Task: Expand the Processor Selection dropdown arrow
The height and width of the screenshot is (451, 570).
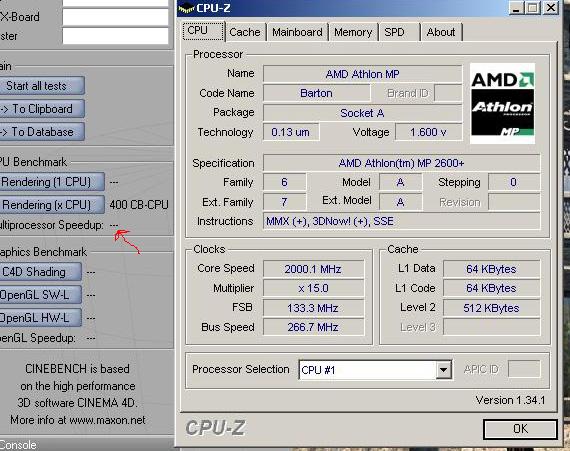Action: [x=443, y=370]
